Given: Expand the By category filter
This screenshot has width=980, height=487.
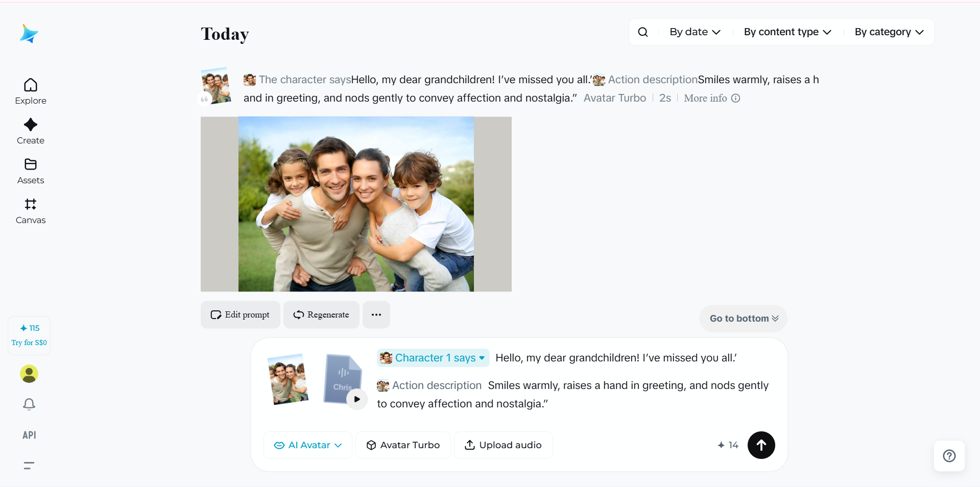Looking at the screenshot, I should pos(889,32).
